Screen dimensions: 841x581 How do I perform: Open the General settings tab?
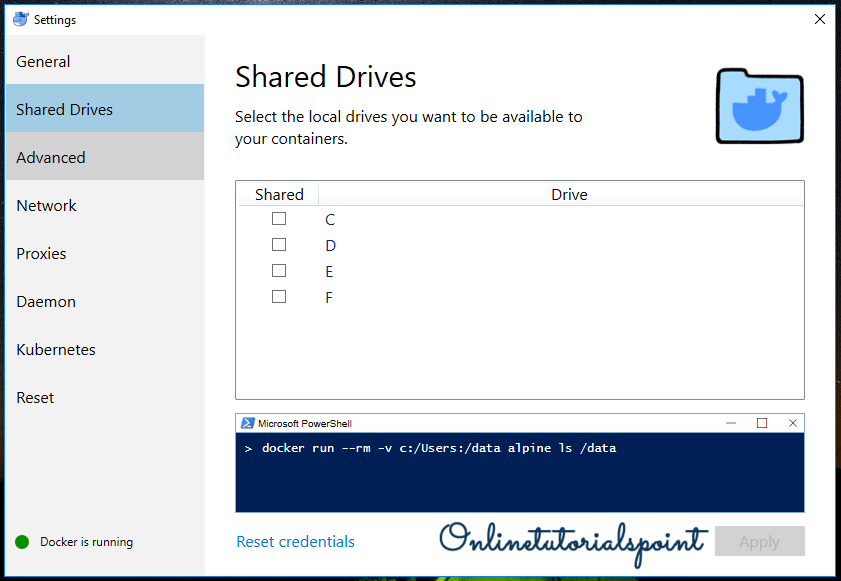coord(43,62)
